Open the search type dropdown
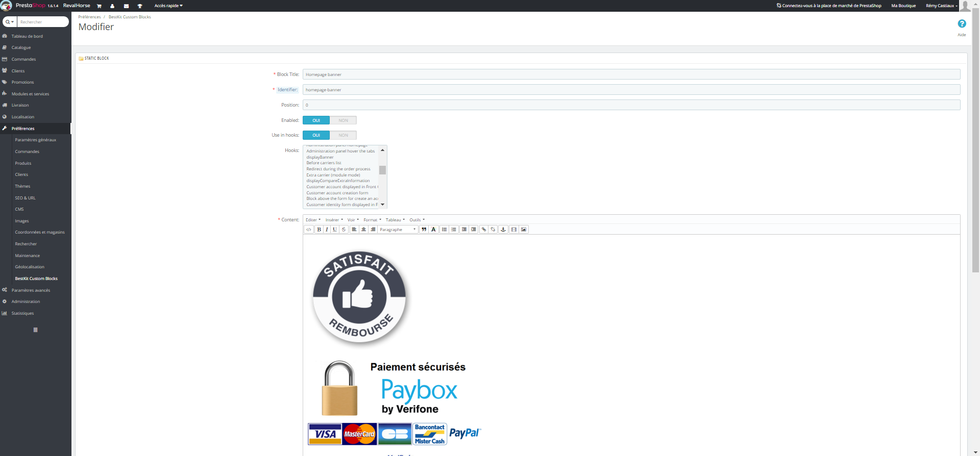 (10, 22)
